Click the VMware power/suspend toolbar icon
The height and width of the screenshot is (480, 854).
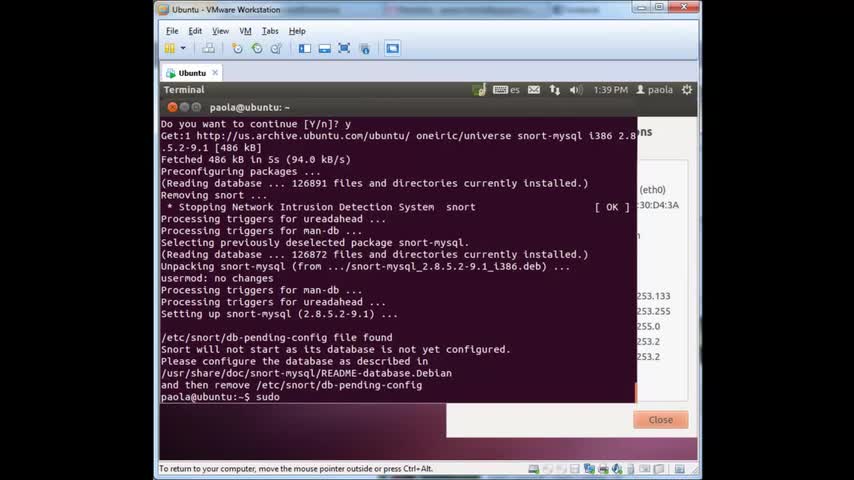click(170, 48)
